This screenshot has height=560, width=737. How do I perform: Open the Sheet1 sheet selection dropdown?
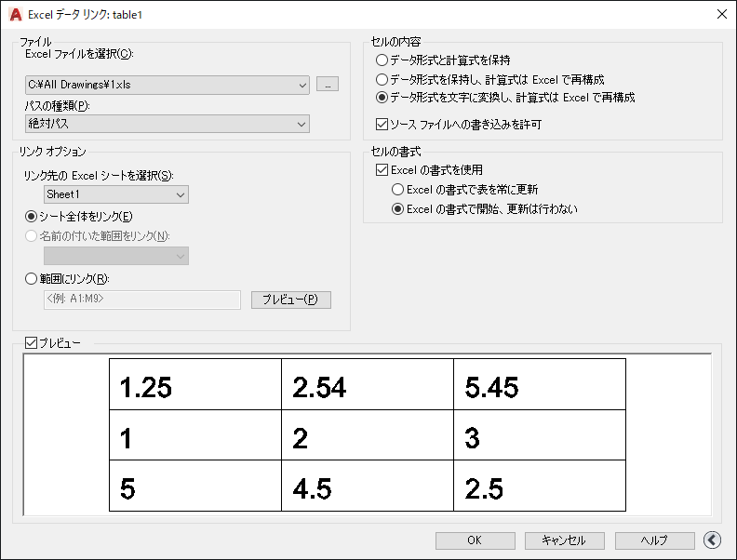coord(116,194)
